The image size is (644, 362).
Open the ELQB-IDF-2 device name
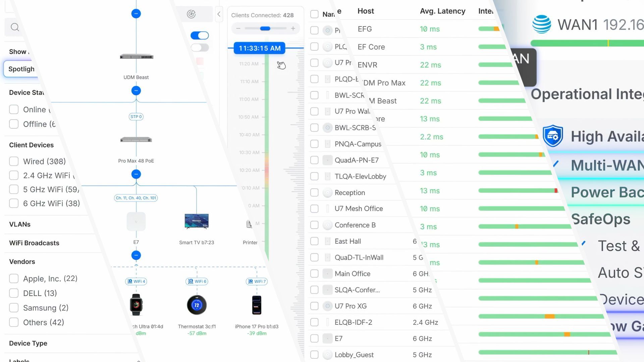pyautogui.click(x=353, y=322)
